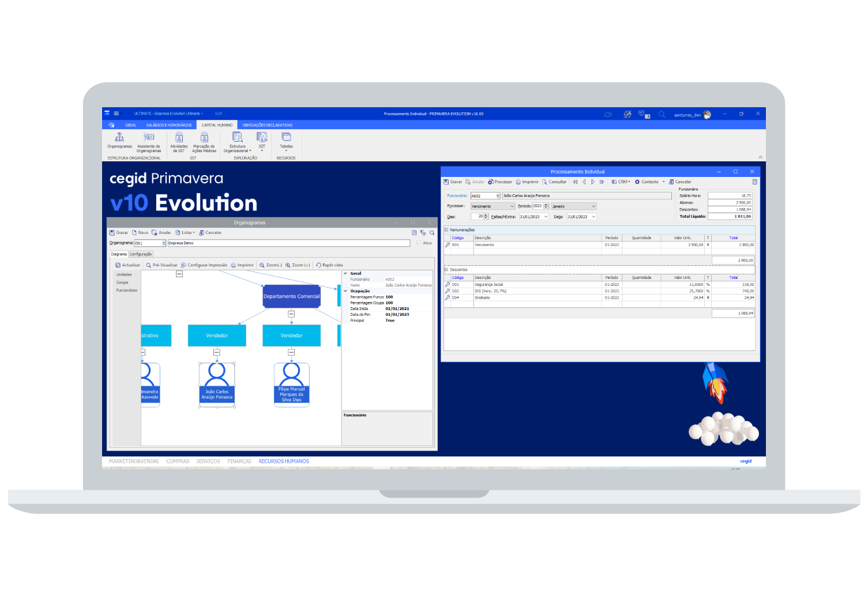
Task: Click Pré-Visualizar in the diagram toolbar
Action: click(x=161, y=265)
